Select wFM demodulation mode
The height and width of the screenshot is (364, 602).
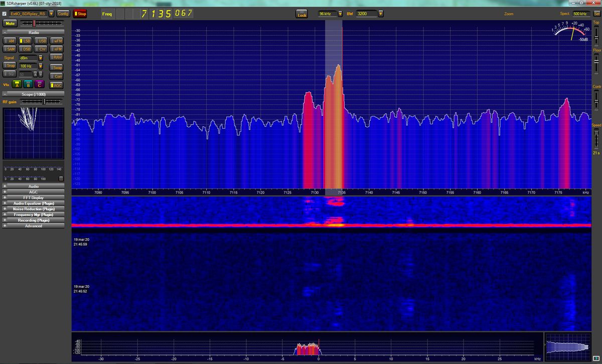[x=57, y=41]
